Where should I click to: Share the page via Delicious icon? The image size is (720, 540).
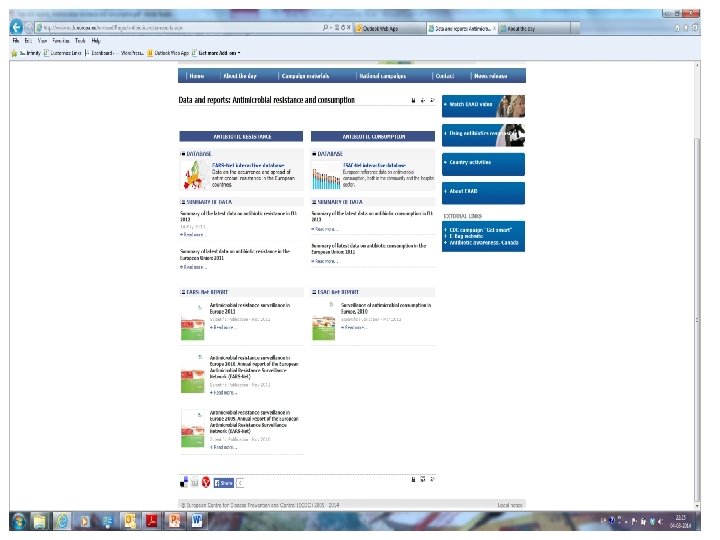(184, 482)
